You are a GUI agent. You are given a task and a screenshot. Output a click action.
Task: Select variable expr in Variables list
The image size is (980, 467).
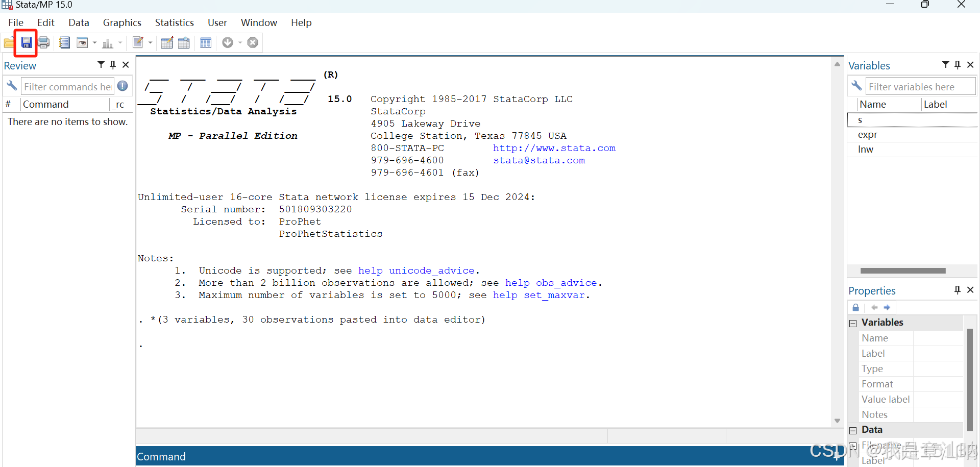pyautogui.click(x=912, y=135)
